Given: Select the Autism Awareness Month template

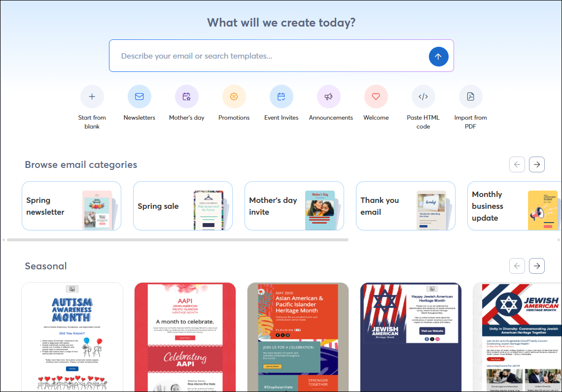Looking at the screenshot, I should tap(72, 337).
